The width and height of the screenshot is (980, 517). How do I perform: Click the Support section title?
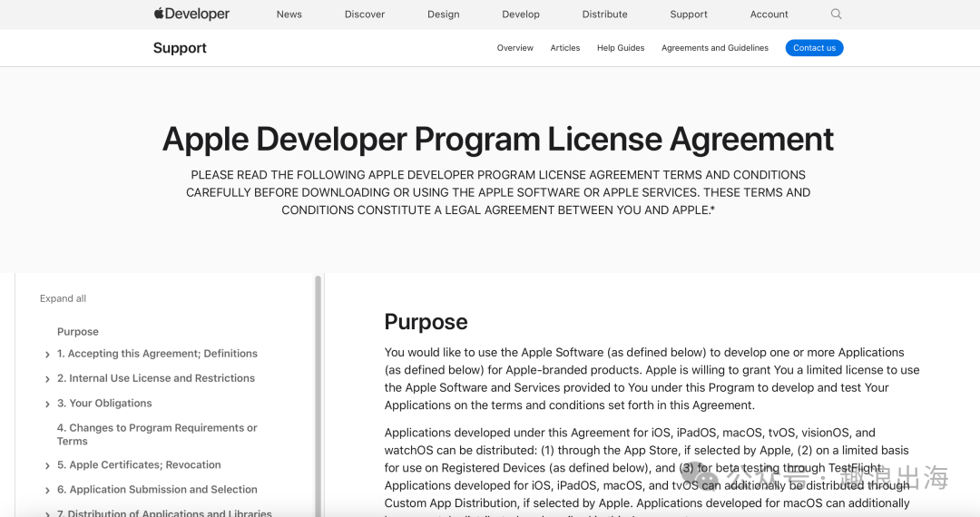click(x=180, y=48)
